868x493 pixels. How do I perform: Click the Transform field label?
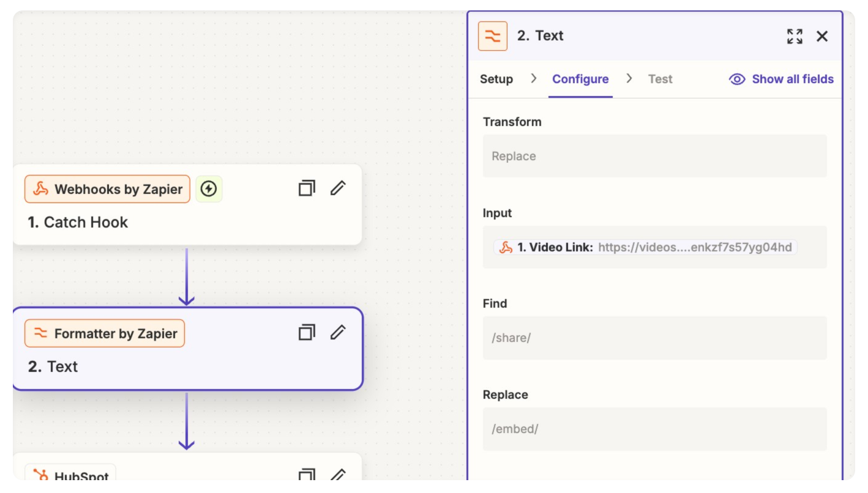[x=512, y=122]
